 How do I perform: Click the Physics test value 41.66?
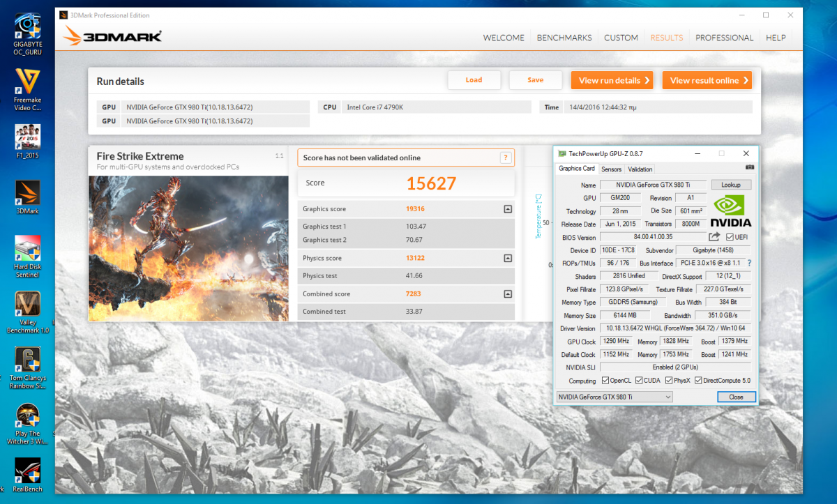(414, 276)
